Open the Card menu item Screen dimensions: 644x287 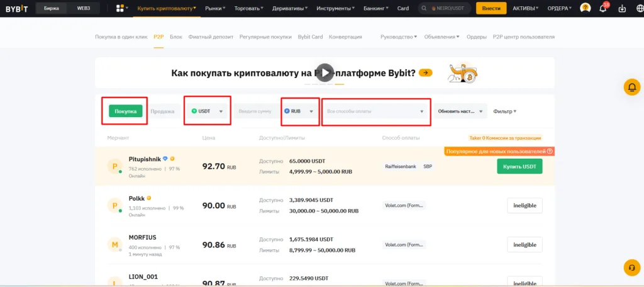[x=403, y=8]
